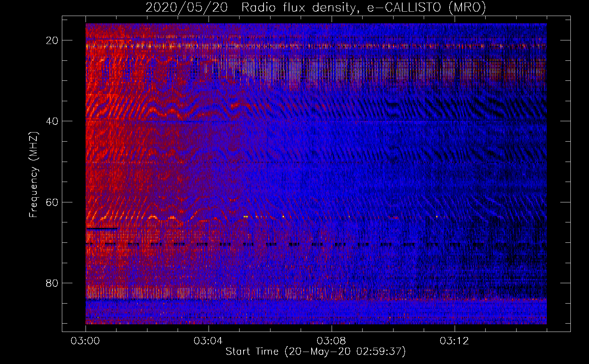Click the 03:04 time tick label
The height and width of the screenshot is (364, 589).
point(208,341)
